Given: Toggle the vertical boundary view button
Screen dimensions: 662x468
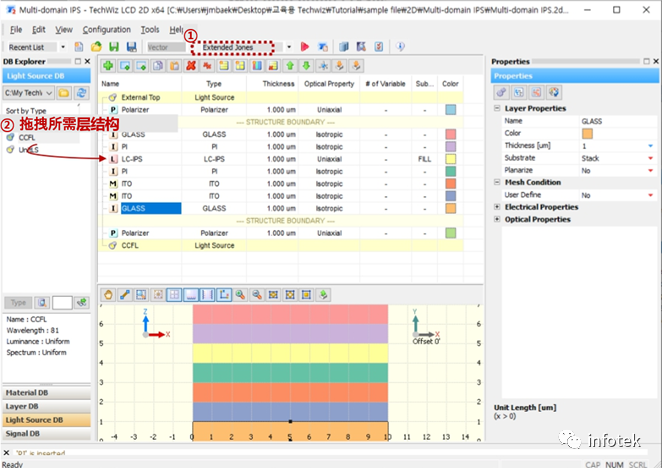Looking at the screenshot, I should click(x=207, y=295).
